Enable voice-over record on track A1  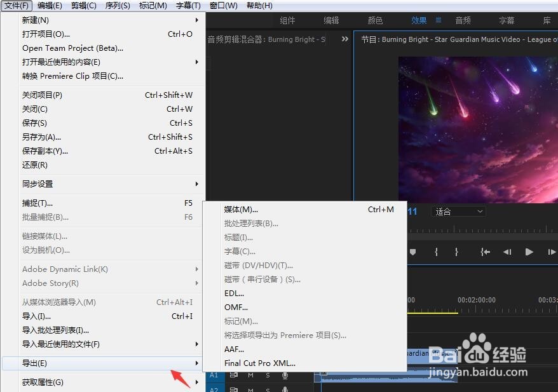click(285, 375)
